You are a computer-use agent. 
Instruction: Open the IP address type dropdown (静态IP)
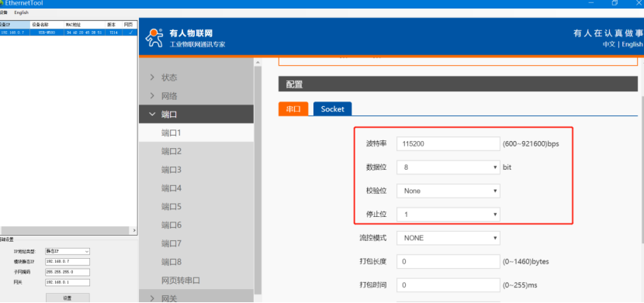68,251
